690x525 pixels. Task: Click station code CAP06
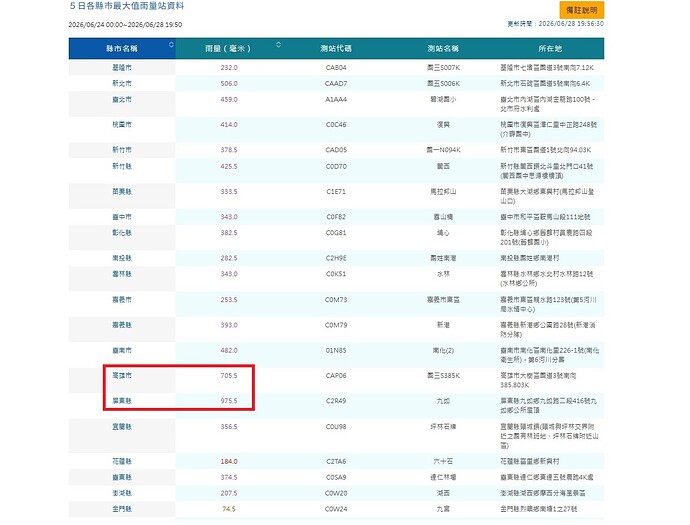click(336, 375)
